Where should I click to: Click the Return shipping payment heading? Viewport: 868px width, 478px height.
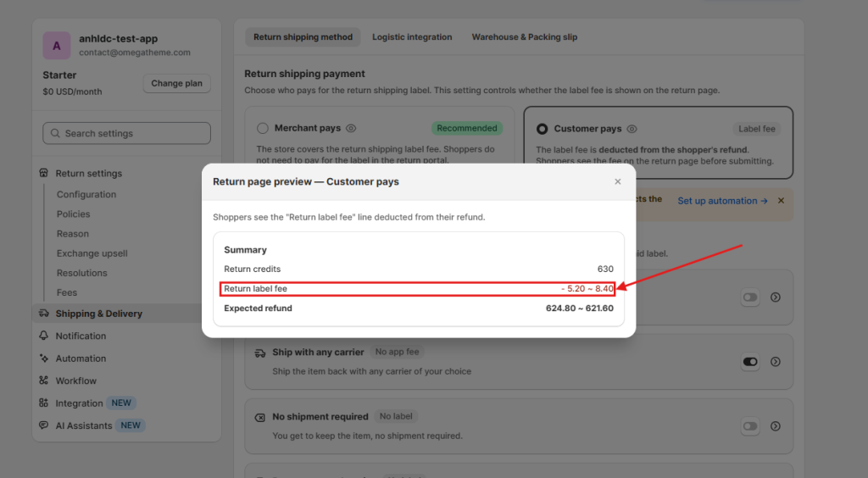pyautogui.click(x=304, y=74)
